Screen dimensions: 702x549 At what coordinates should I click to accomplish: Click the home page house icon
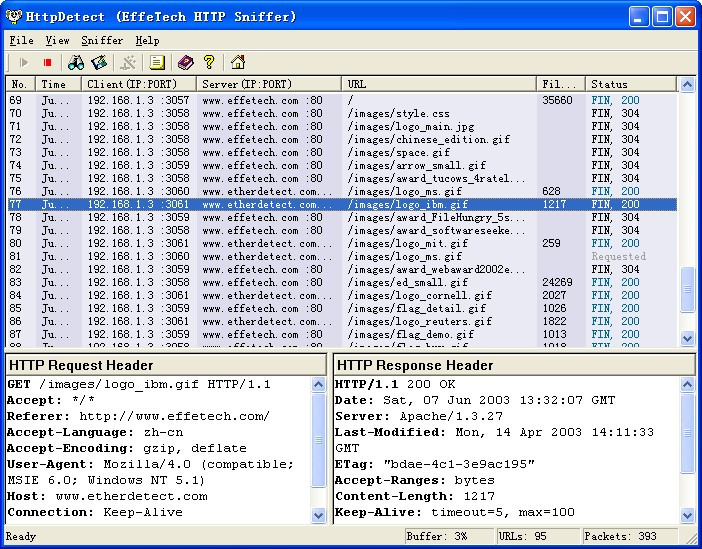tap(238, 62)
